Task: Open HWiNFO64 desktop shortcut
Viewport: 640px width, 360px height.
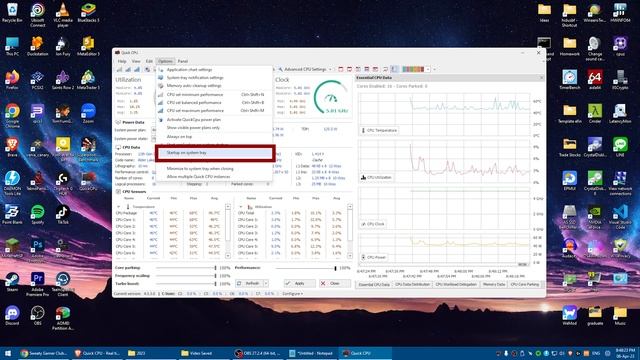Action: [x=620, y=13]
